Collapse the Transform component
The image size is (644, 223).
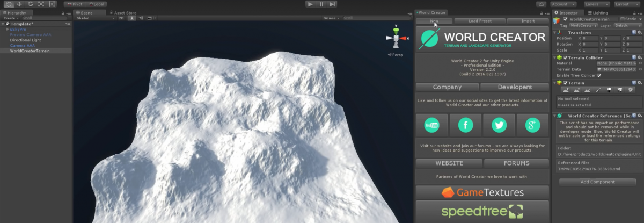coord(555,32)
